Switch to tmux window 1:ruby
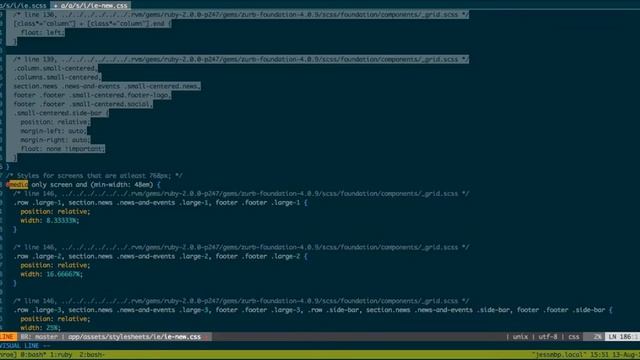 click(61, 355)
